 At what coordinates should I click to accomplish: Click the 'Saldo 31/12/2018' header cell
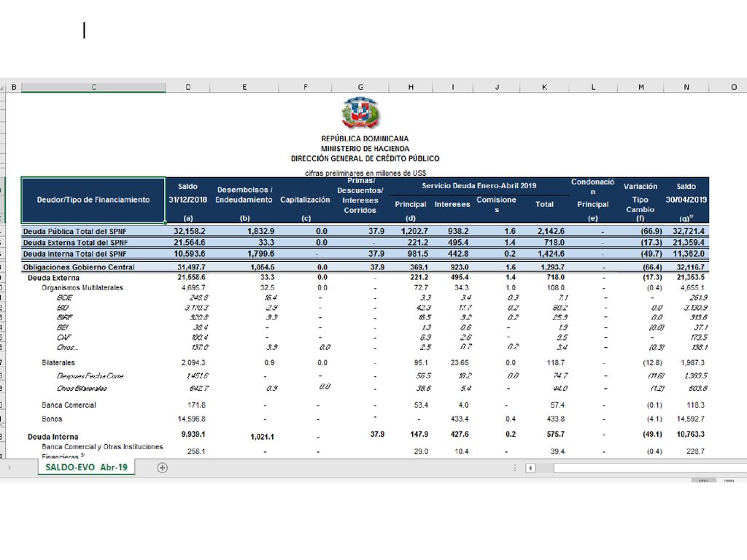pos(187,200)
